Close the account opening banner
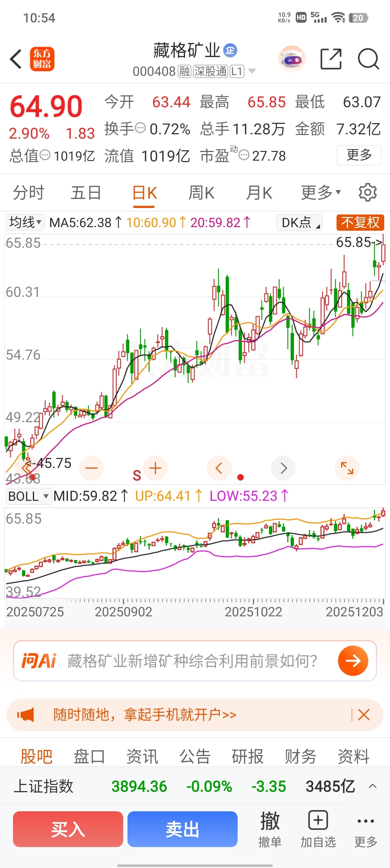The width and height of the screenshot is (390, 868). point(364,715)
